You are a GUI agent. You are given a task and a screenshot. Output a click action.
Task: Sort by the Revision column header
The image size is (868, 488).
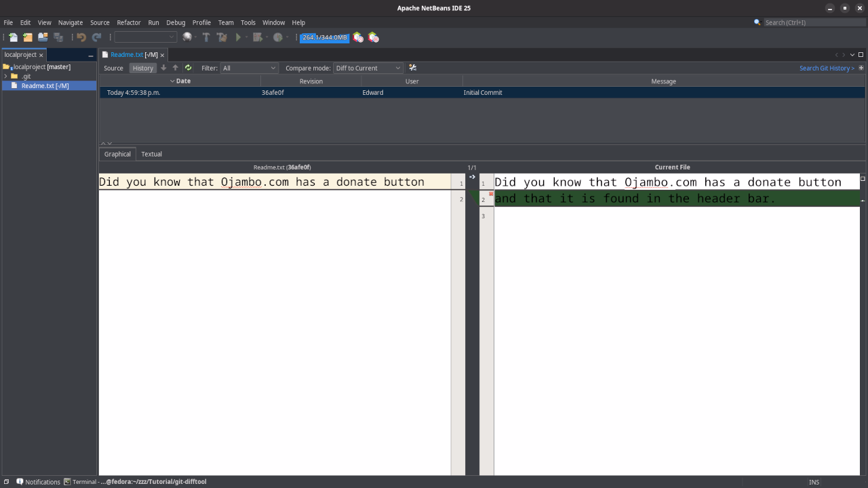click(x=311, y=81)
